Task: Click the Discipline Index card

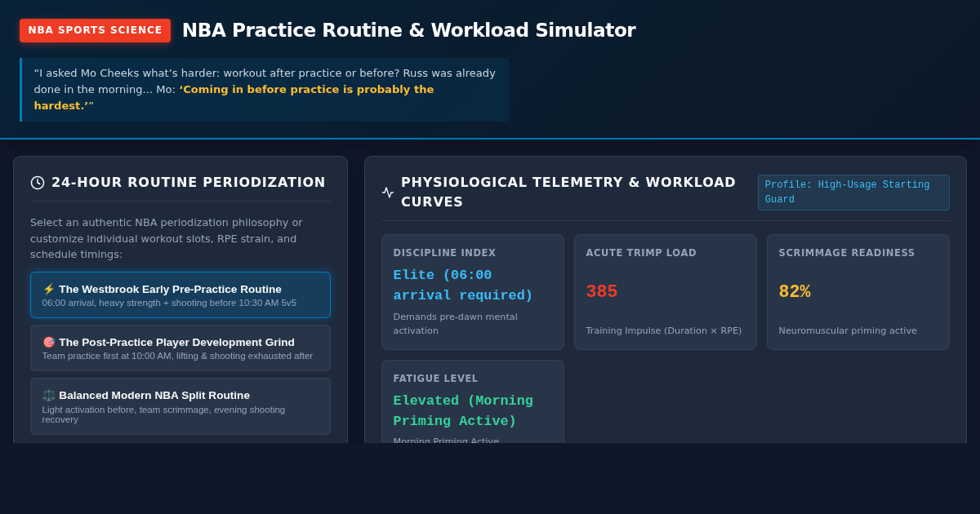Action: point(473,292)
